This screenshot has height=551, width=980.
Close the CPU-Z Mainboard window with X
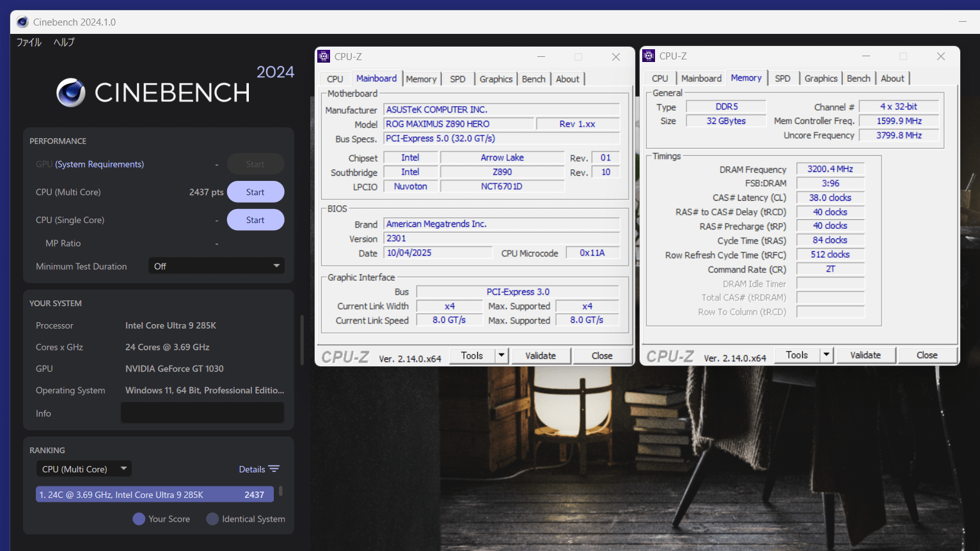coord(615,57)
